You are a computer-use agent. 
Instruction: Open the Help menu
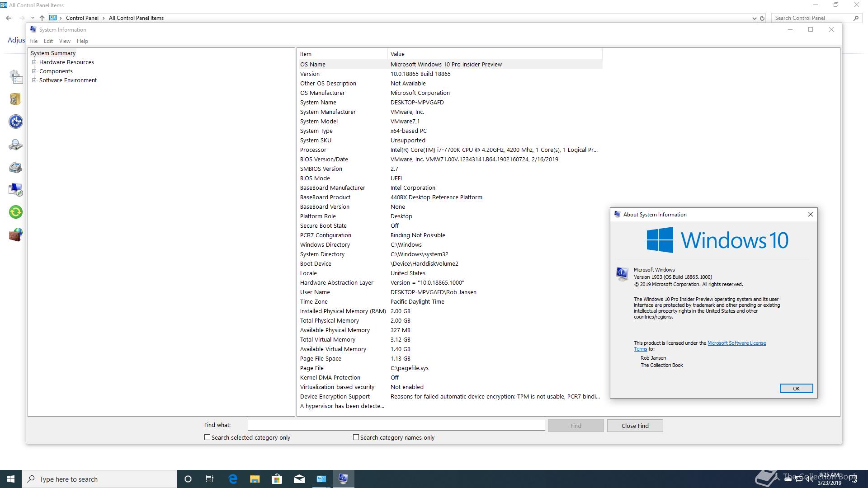[82, 41]
